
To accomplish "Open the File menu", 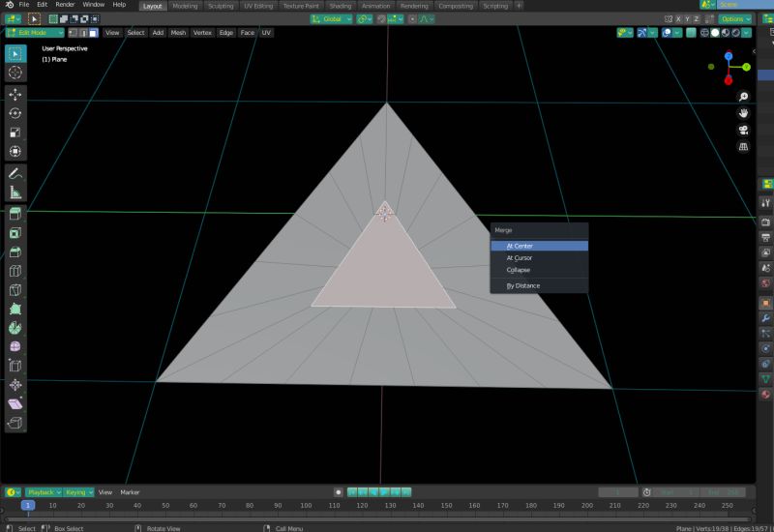I will click(23, 5).
